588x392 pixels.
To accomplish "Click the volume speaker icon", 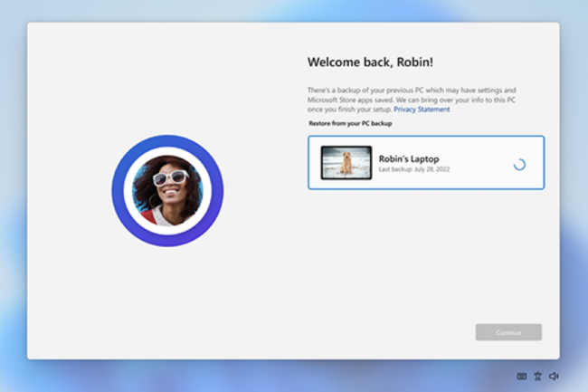I will (x=554, y=376).
